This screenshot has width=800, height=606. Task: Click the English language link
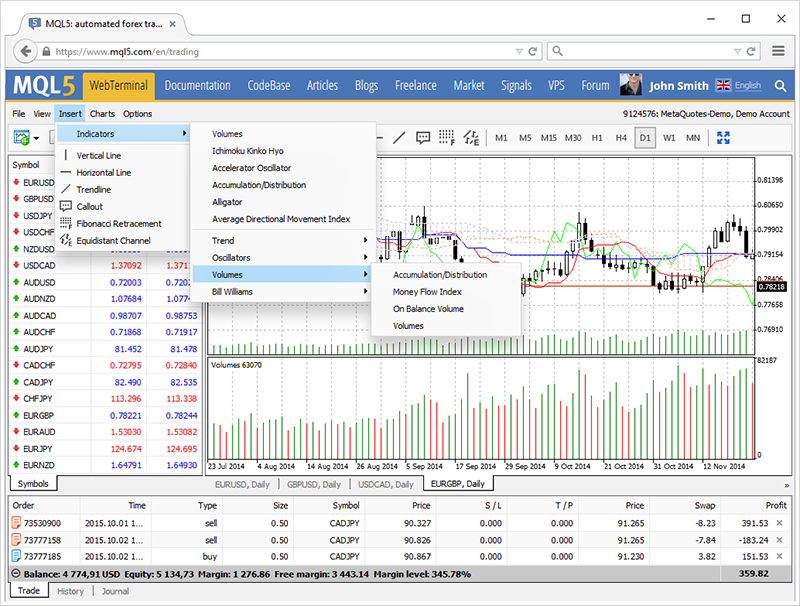point(747,86)
